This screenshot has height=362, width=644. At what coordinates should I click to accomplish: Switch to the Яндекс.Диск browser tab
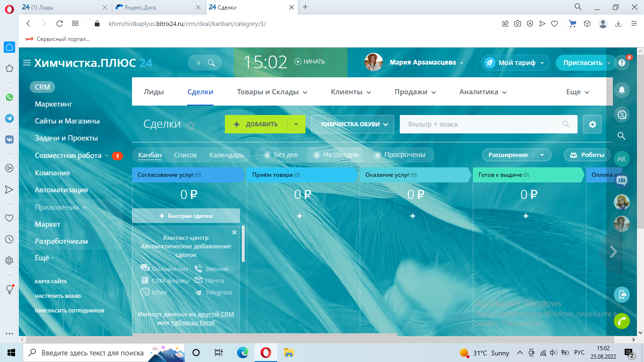coord(159,7)
